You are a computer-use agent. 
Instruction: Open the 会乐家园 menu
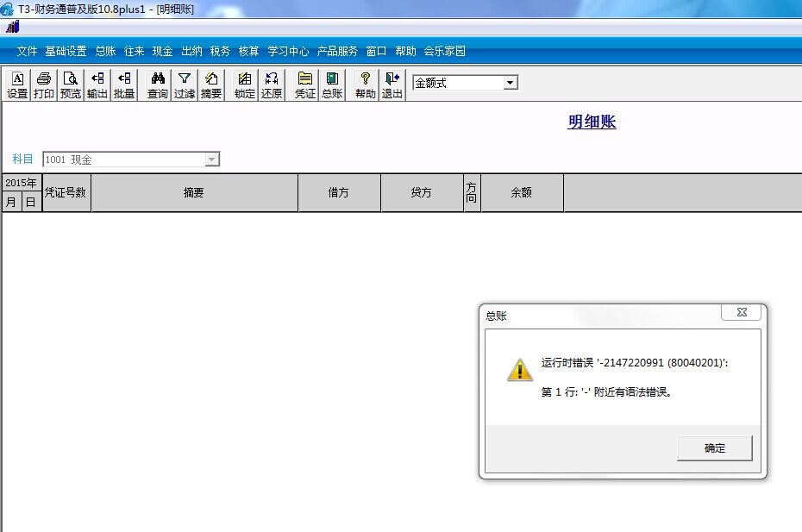[x=444, y=51]
